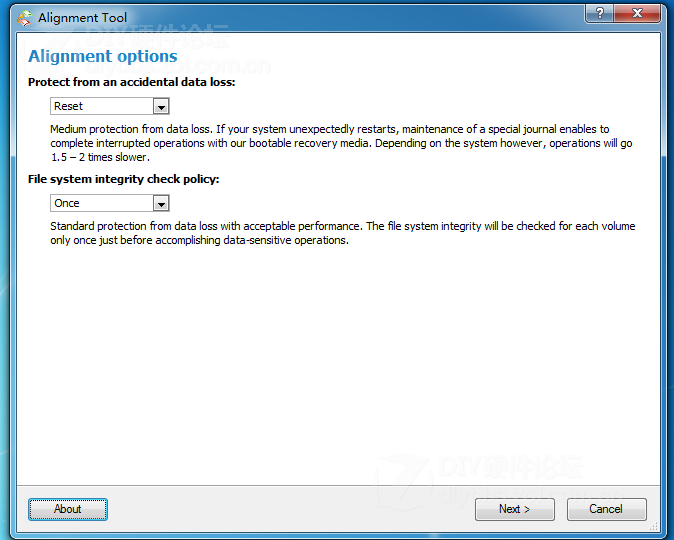Image resolution: width=674 pixels, height=540 pixels.
Task: Click the Cancel button
Action: click(x=606, y=509)
